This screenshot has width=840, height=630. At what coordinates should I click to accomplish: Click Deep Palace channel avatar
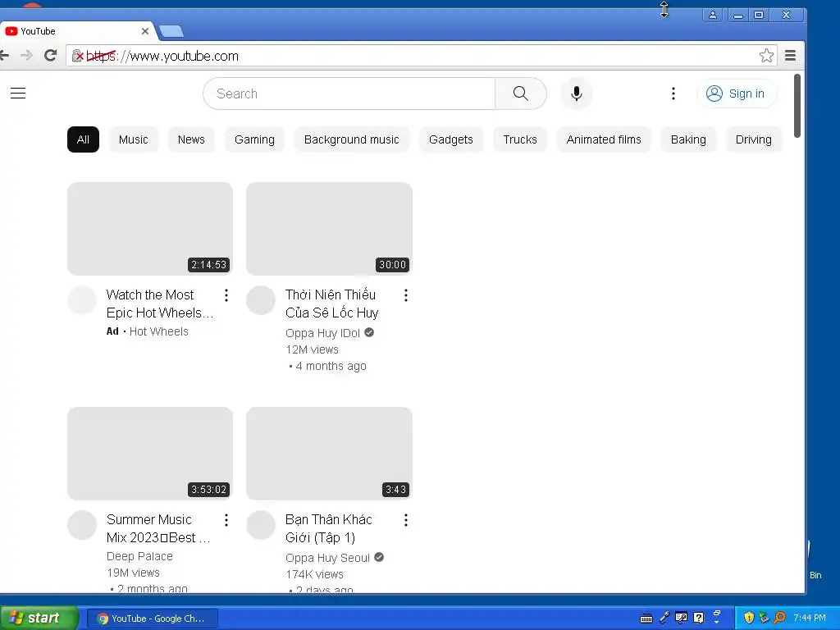coord(82,525)
